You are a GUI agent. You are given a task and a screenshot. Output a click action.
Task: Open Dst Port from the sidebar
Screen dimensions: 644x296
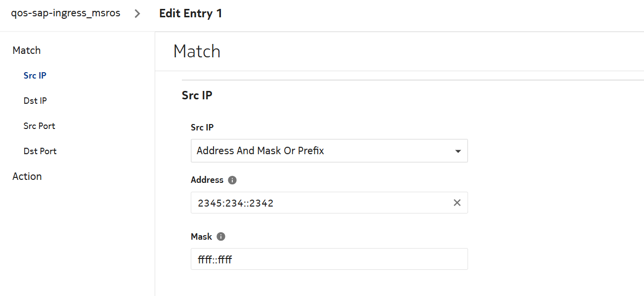40,151
